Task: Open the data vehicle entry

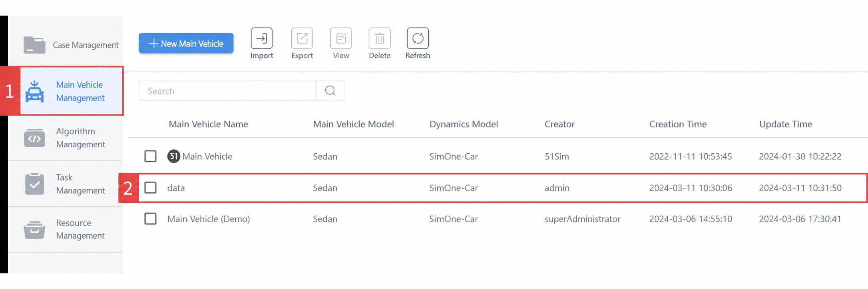Action: [176, 188]
